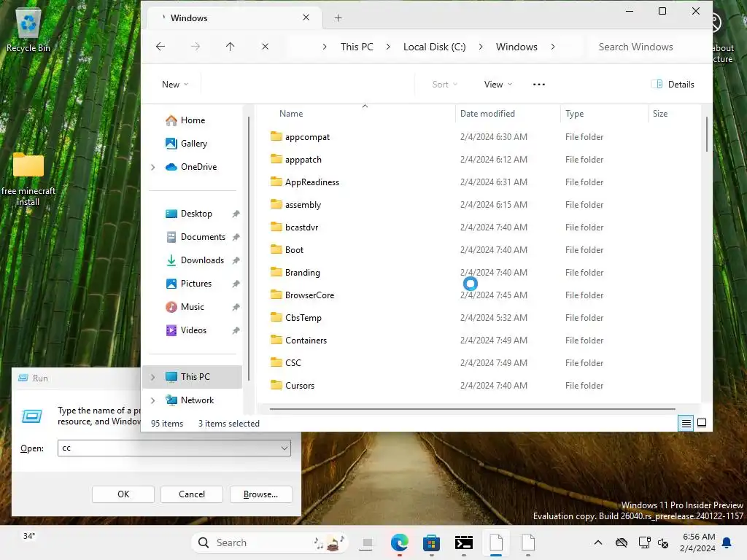Click the forward navigation arrow
The height and width of the screenshot is (560, 747).
point(196,47)
